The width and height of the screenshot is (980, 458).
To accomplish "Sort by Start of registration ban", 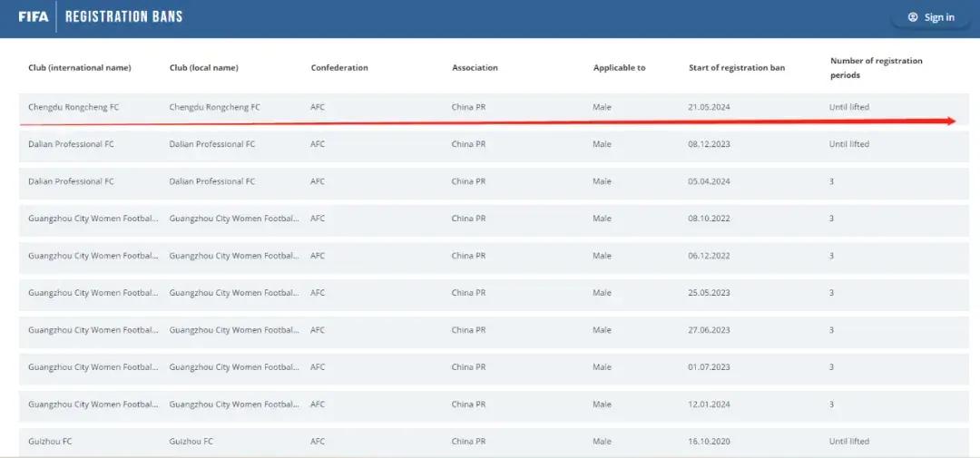I will click(x=737, y=68).
